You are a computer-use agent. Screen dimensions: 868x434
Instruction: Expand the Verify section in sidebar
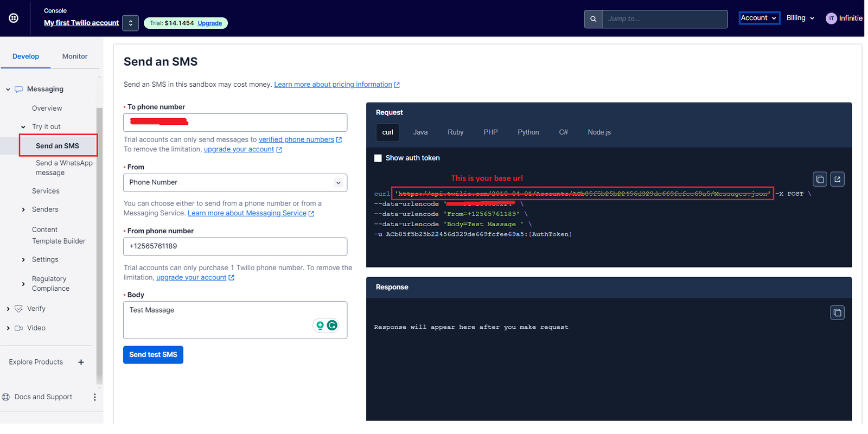point(8,309)
